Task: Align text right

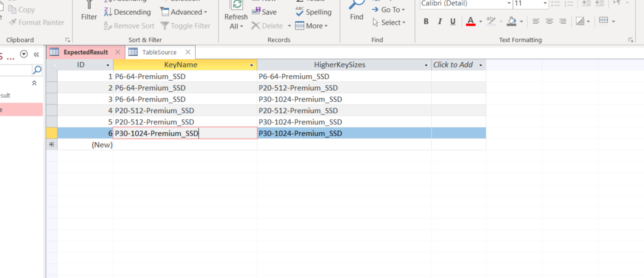Action: coord(563,21)
